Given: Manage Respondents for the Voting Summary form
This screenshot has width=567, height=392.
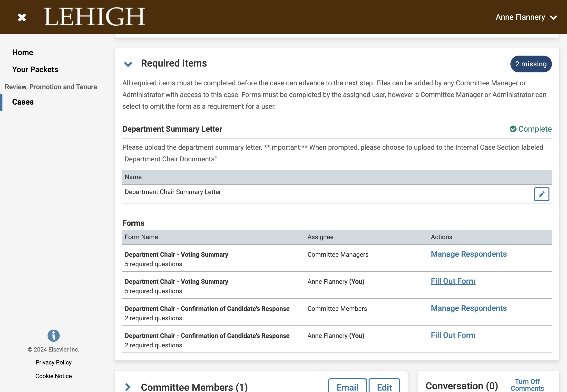Looking at the screenshot, I should coord(469,254).
